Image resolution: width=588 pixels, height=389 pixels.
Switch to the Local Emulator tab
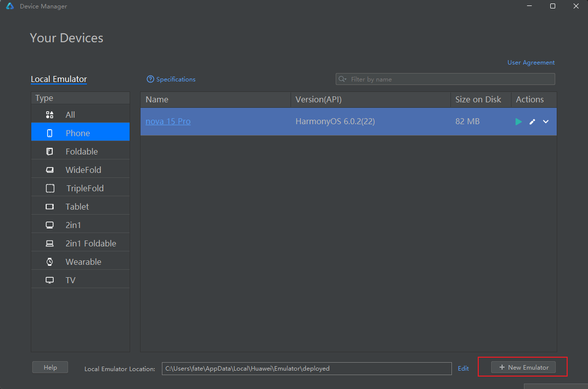(59, 79)
